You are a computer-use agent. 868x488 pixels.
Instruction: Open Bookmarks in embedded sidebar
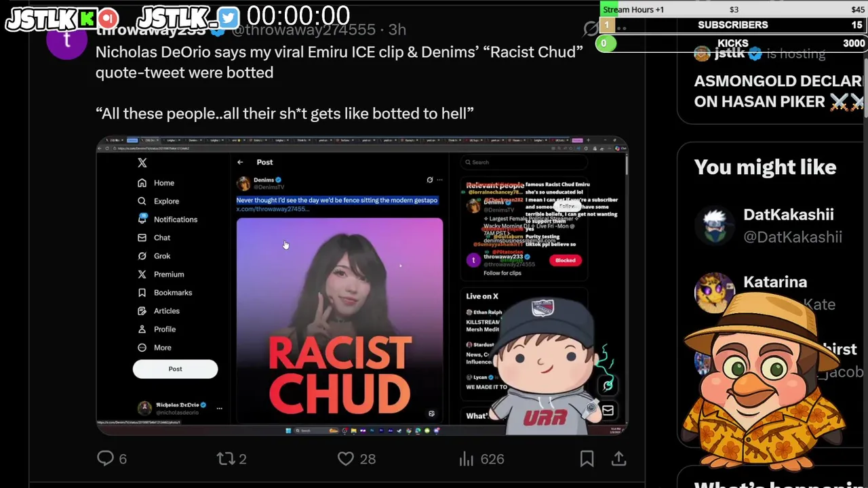tap(165, 293)
